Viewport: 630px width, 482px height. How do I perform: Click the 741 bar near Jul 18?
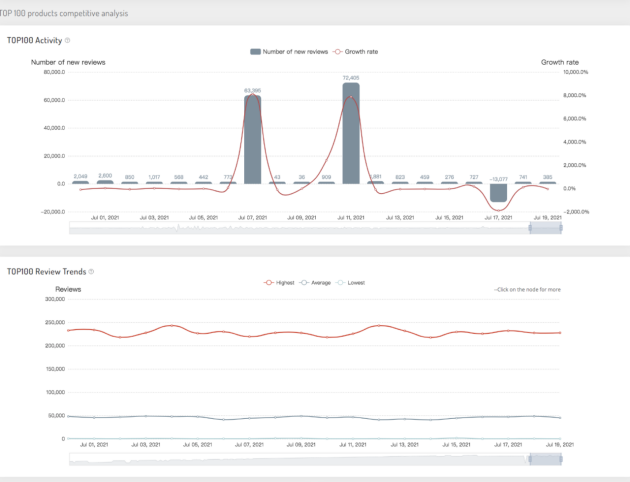click(x=523, y=183)
